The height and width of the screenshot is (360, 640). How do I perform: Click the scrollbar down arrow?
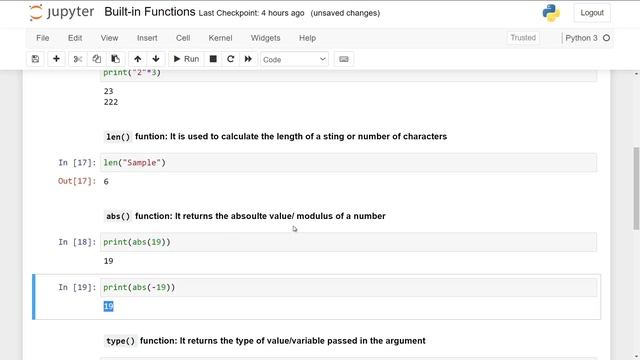point(636,356)
